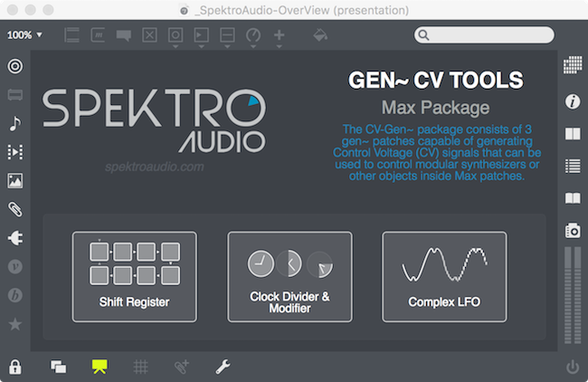
Task: Open the BEAP modules b icon
Action: (15, 295)
